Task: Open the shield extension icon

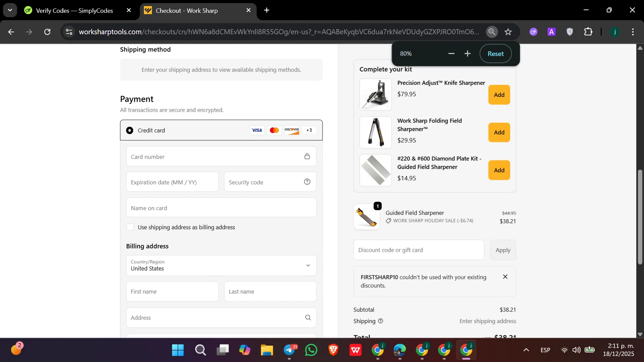Action: click(x=570, y=32)
